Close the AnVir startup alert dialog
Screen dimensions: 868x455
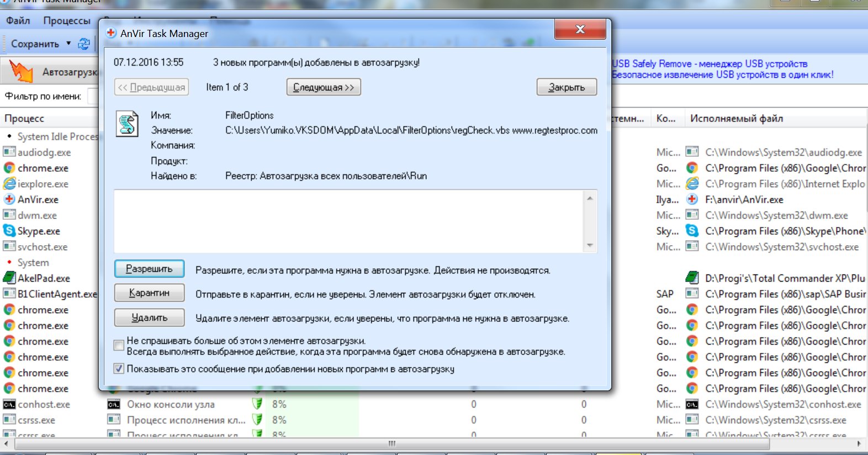point(580,29)
